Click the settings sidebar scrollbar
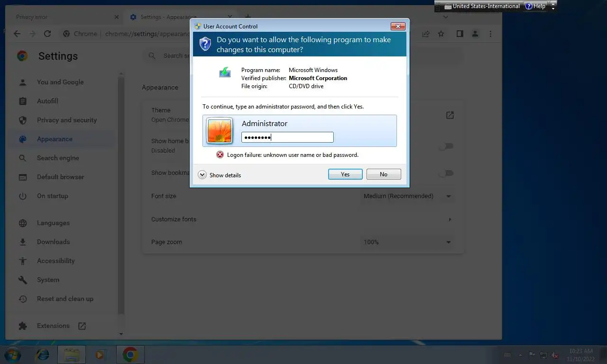This screenshot has width=607, height=364. click(121, 194)
